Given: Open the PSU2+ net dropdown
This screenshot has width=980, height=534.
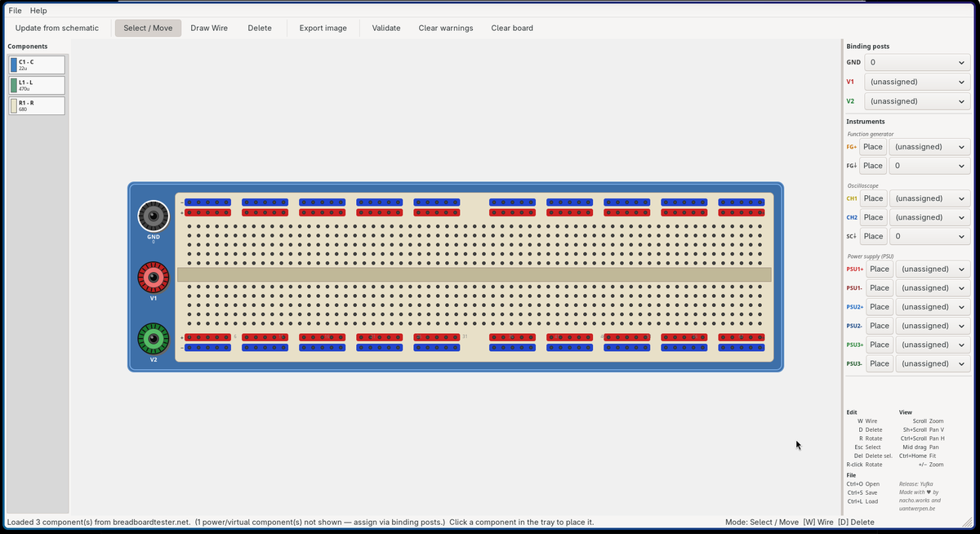Looking at the screenshot, I should pyautogui.click(x=933, y=307).
